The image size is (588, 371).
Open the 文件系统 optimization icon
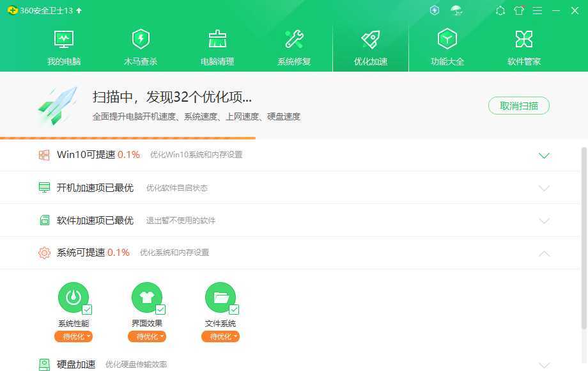coord(220,297)
